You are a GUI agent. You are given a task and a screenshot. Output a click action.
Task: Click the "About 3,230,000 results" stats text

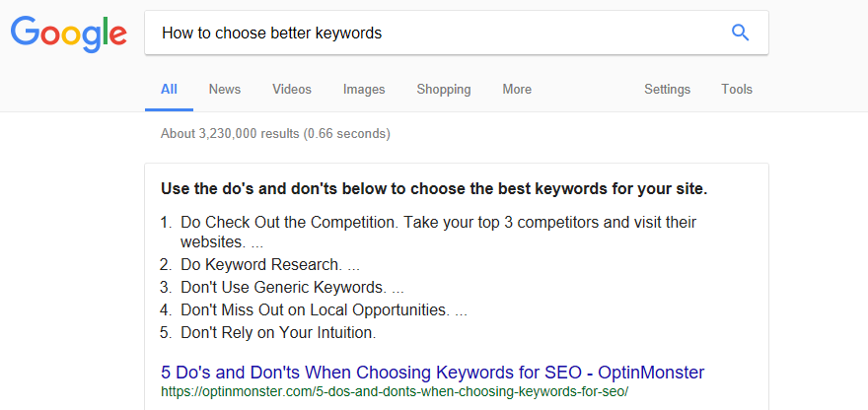pyautogui.click(x=275, y=133)
